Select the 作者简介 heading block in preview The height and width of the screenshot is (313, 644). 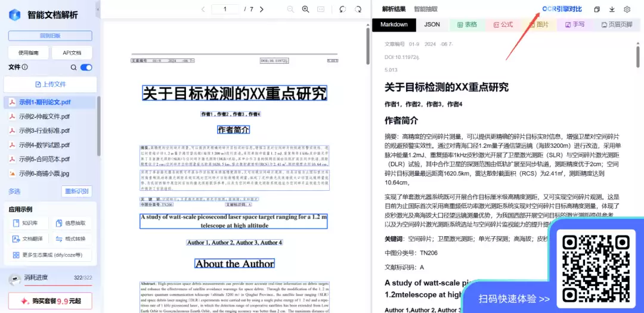click(233, 130)
